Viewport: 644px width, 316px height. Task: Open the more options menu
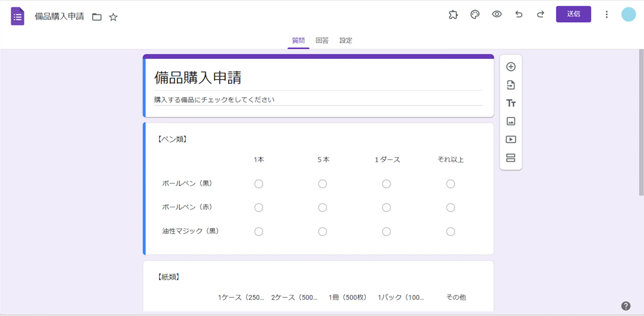click(x=607, y=14)
